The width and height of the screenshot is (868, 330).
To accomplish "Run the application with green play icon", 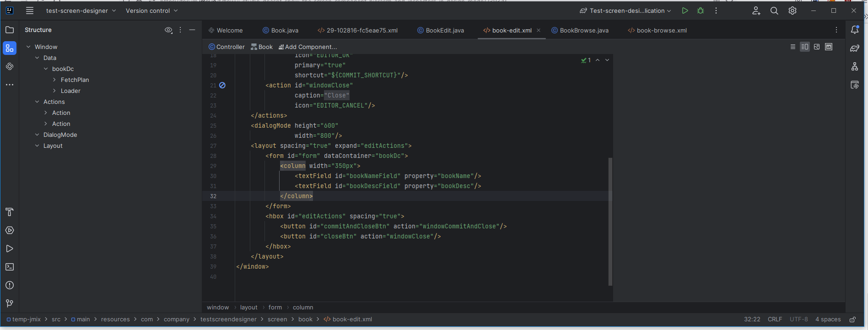I will click(685, 11).
